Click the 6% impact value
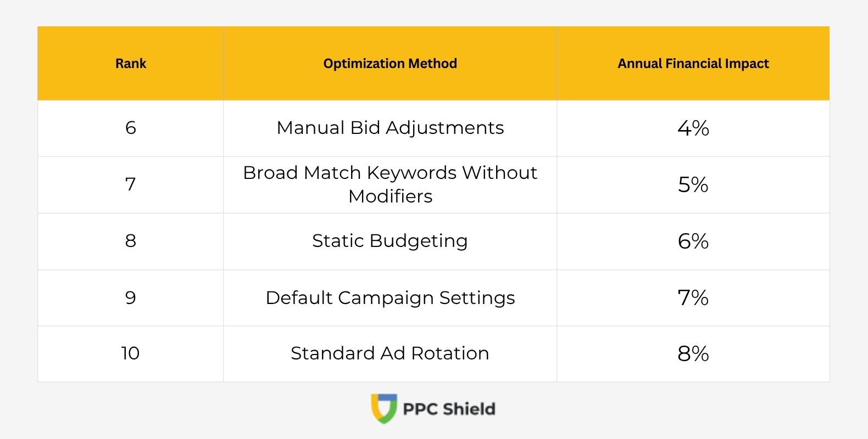868x439 pixels. click(693, 241)
